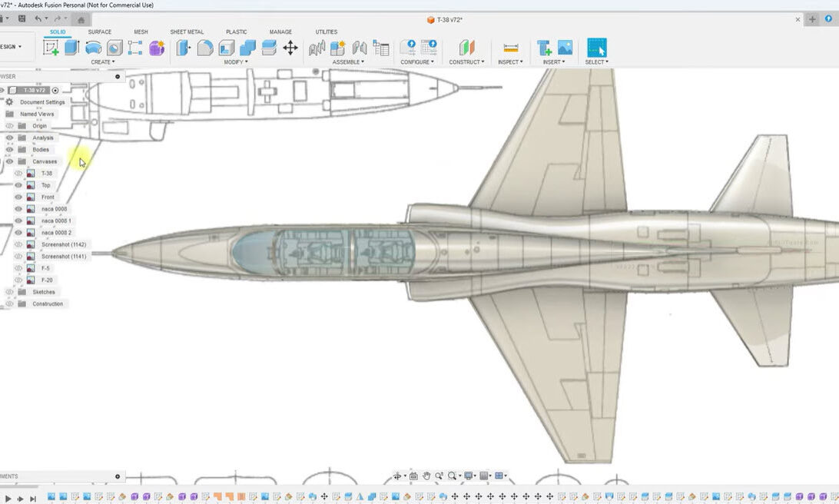Go to Home view icon

(81, 20)
